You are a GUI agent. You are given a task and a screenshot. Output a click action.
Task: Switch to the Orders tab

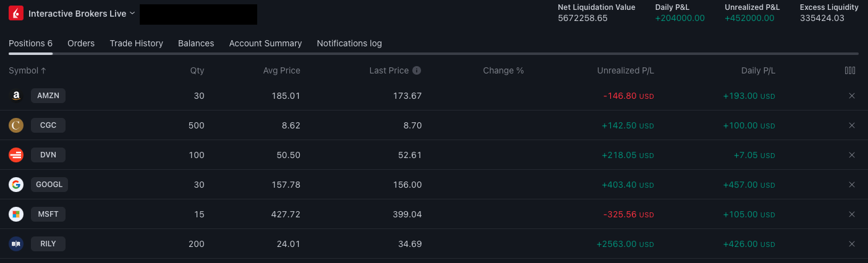(81, 43)
